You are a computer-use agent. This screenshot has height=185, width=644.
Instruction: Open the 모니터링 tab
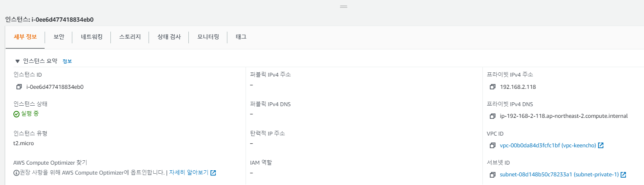pos(208,37)
